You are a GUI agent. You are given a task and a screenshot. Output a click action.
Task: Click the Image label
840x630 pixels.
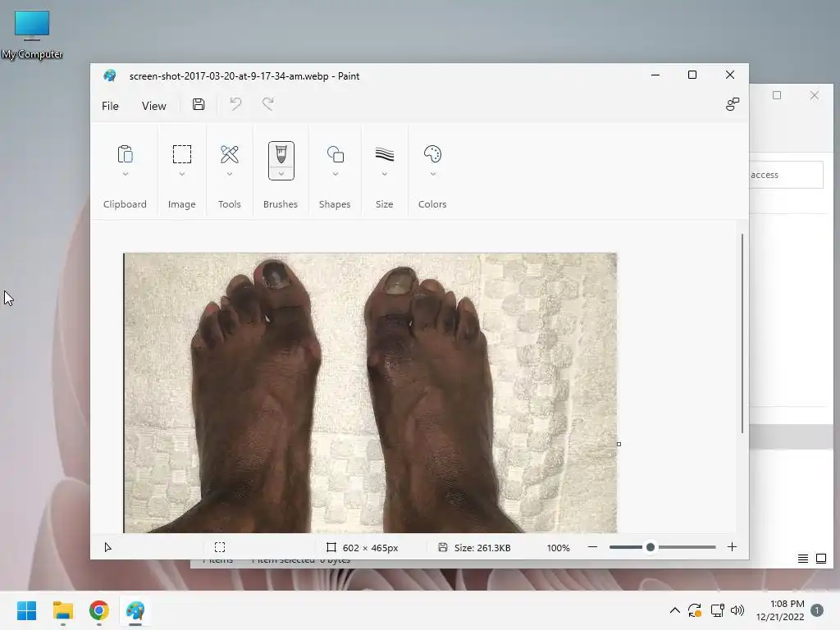[x=181, y=204]
